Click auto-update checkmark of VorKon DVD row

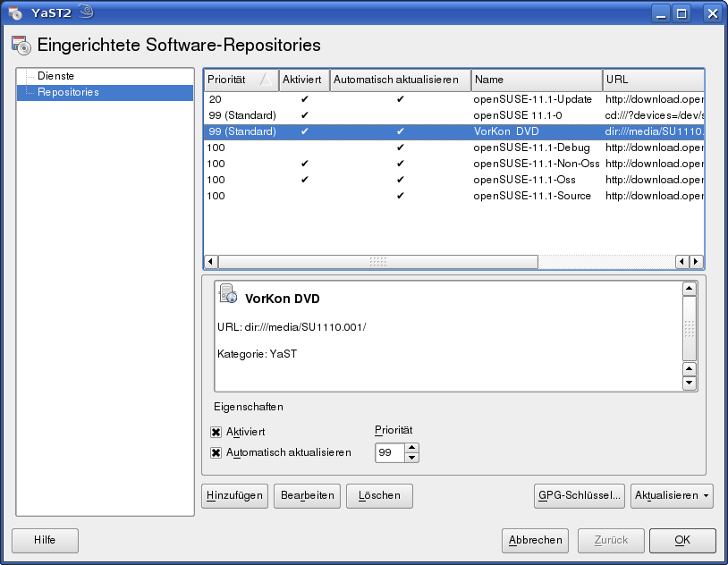click(x=400, y=131)
